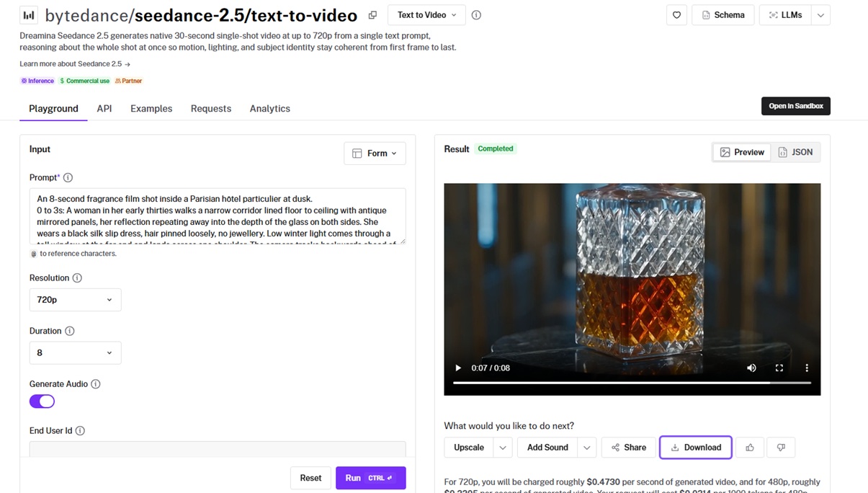Open the Text to Video dropdown
The width and height of the screenshot is (868, 493).
click(x=426, y=15)
